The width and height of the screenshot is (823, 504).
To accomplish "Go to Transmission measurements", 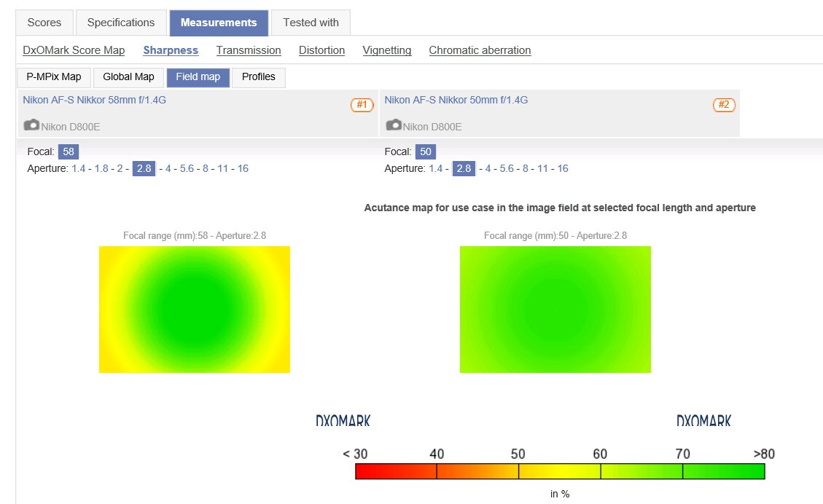I will click(x=249, y=50).
